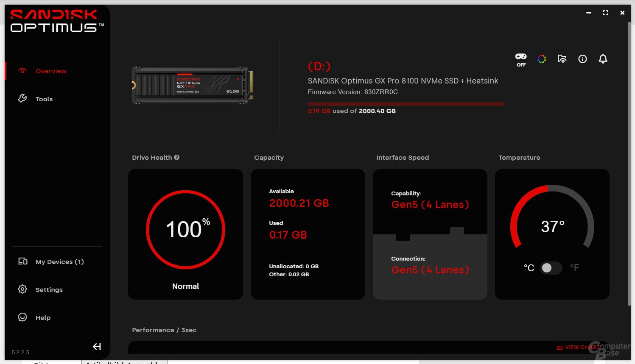Open the Overview menu item
Screen dimensions: 635x364
click(51, 71)
